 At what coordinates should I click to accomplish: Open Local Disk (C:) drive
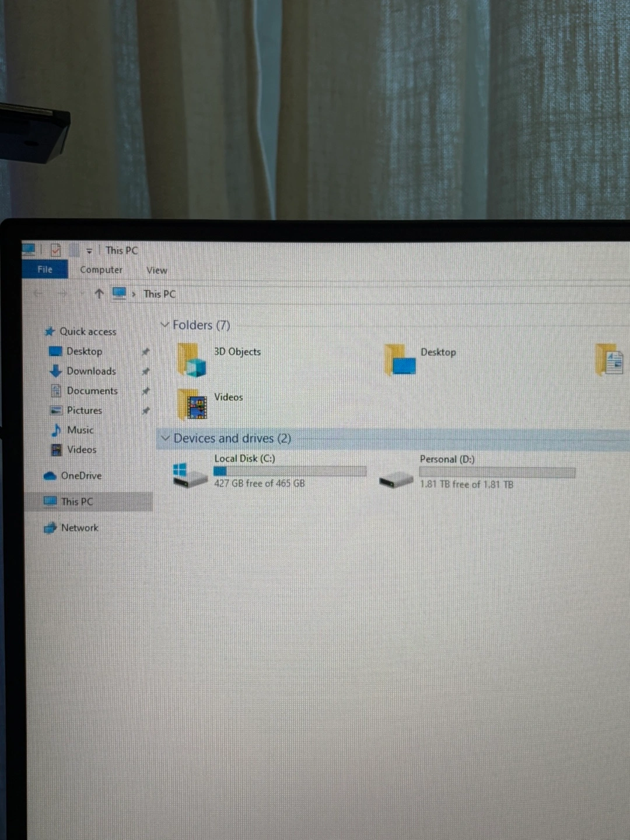[191, 474]
